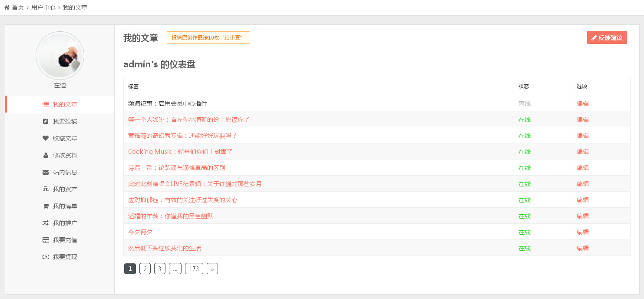Open 站内信息 in the sidebar menu
Image resolution: width=644 pixels, height=299 pixels.
click(x=59, y=172)
